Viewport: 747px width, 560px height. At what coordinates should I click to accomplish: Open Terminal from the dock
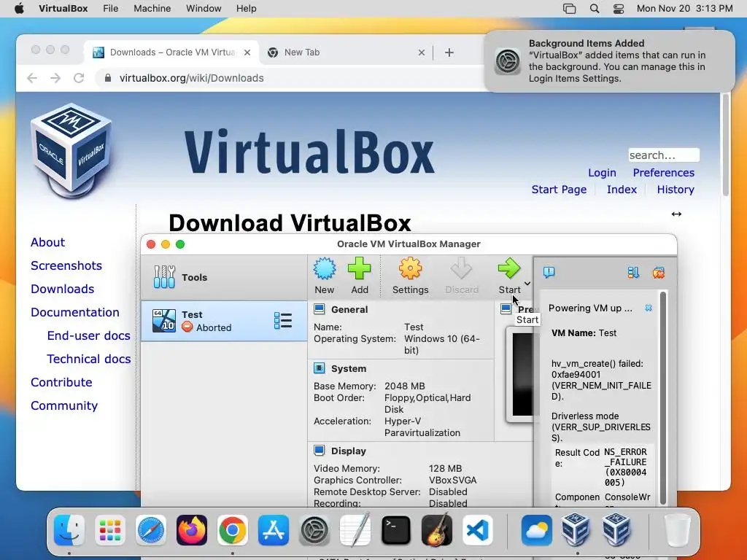point(396,530)
